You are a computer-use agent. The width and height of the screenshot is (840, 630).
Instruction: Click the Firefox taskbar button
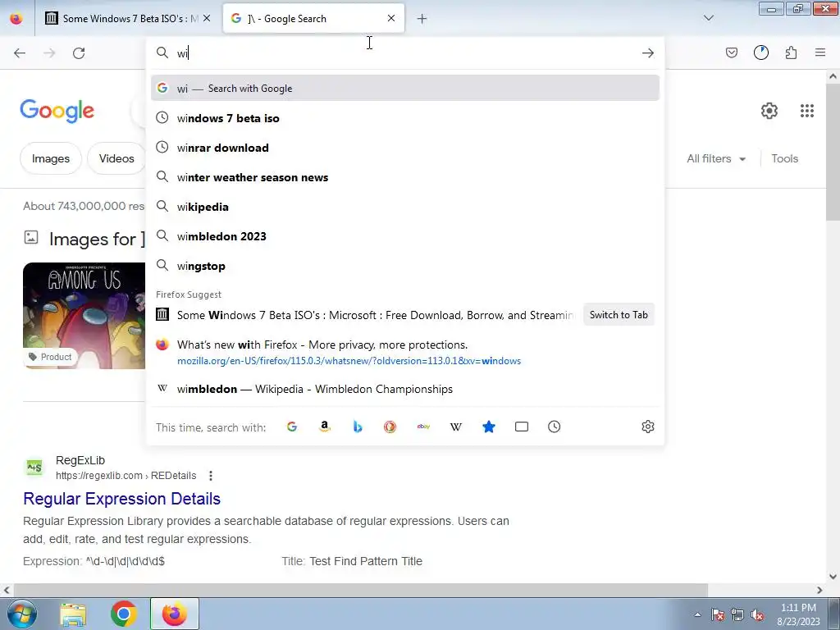click(x=174, y=614)
